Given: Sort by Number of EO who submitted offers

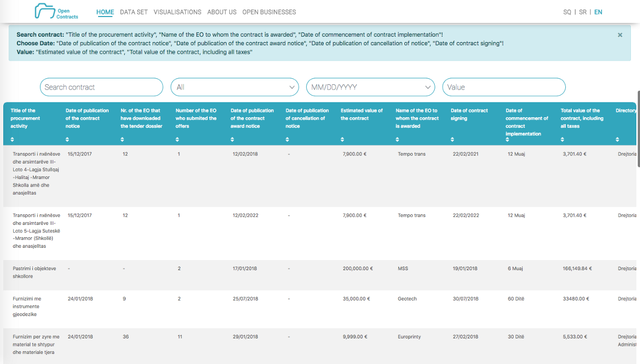Looking at the screenshot, I should pos(178,140).
